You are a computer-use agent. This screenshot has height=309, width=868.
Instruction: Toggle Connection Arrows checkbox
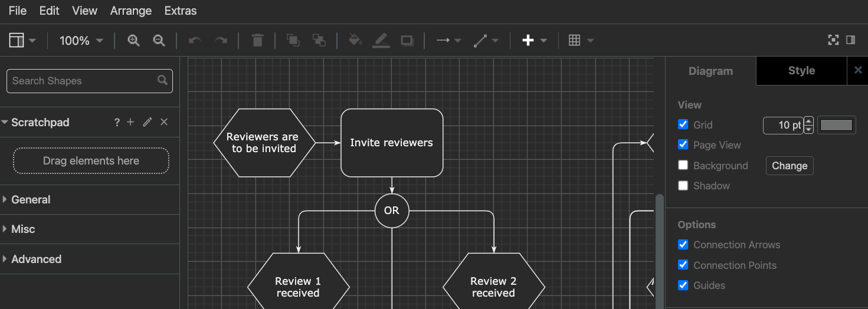tap(683, 244)
